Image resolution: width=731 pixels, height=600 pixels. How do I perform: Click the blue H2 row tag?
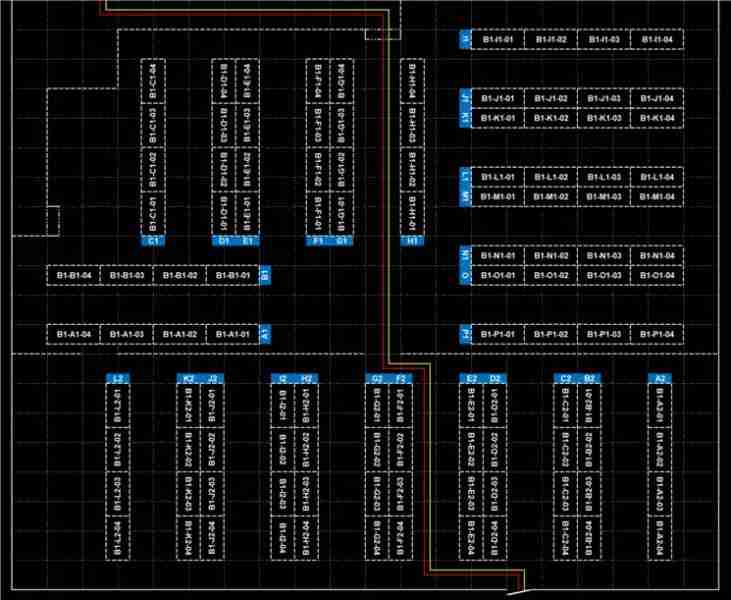click(x=307, y=379)
